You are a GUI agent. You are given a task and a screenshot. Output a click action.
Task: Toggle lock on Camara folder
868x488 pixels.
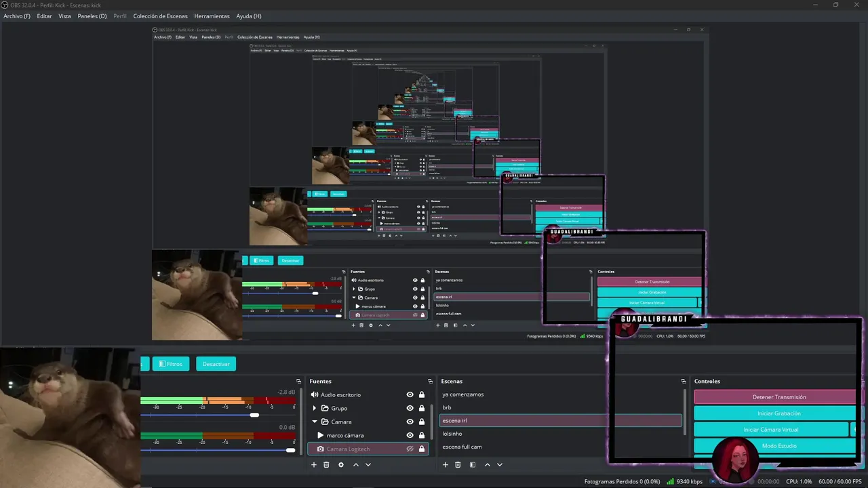tap(422, 422)
